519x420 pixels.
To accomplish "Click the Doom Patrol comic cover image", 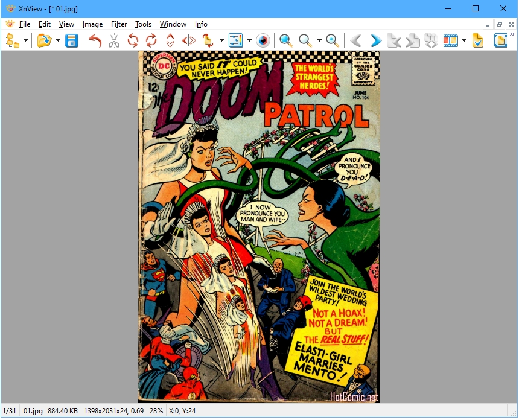I will 259,227.
